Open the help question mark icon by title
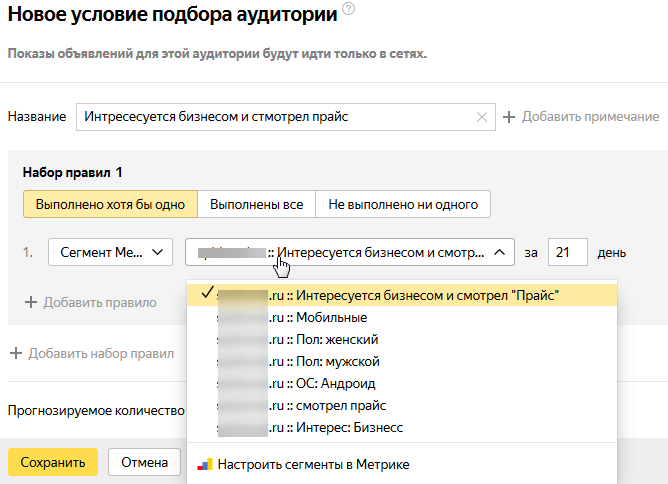Image resolution: width=668 pixels, height=484 pixels. point(348,9)
